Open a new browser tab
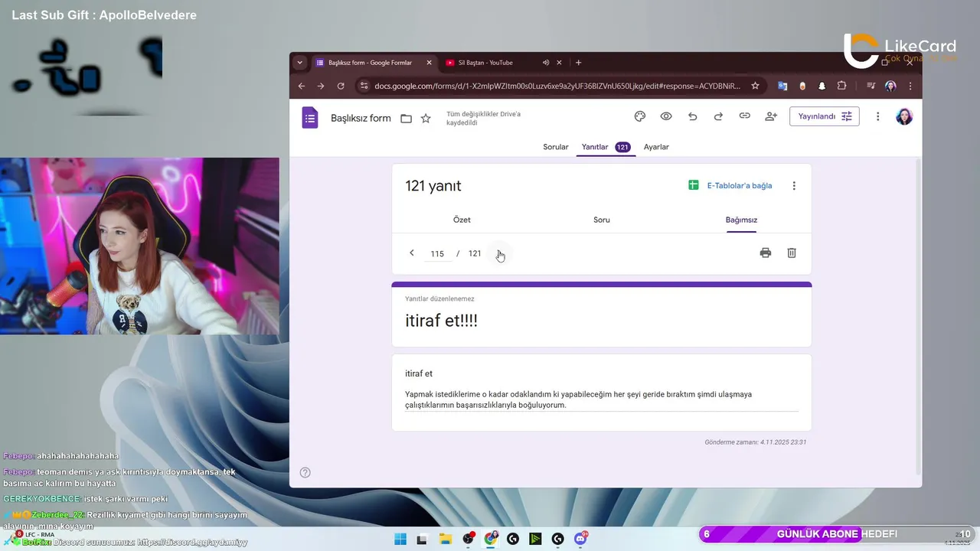 point(578,63)
